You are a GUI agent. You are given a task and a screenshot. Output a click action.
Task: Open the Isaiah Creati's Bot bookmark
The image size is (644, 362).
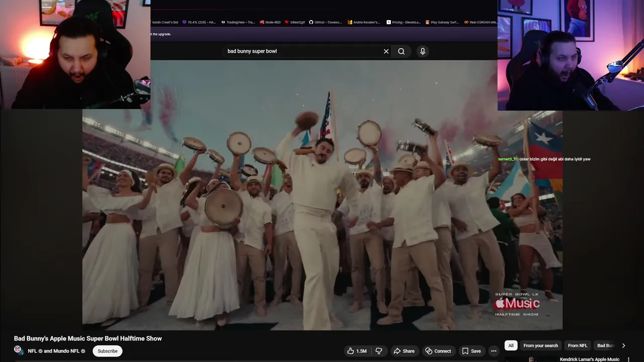[165, 22]
